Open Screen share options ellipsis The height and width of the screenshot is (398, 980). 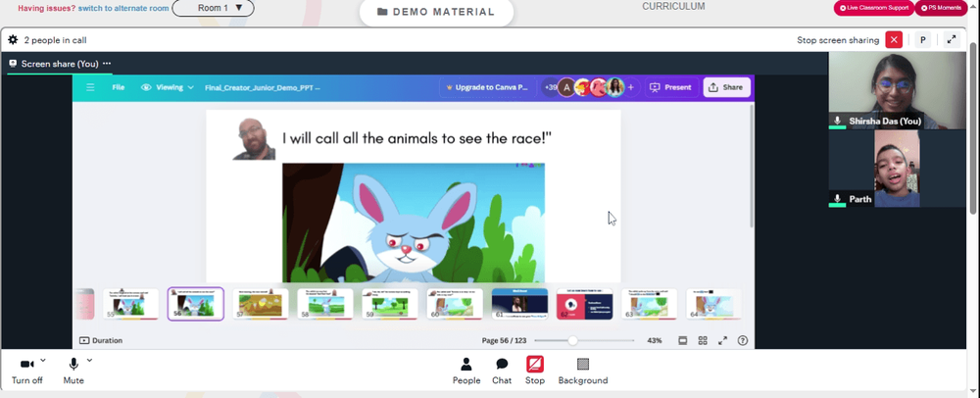(x=107, y=64)
